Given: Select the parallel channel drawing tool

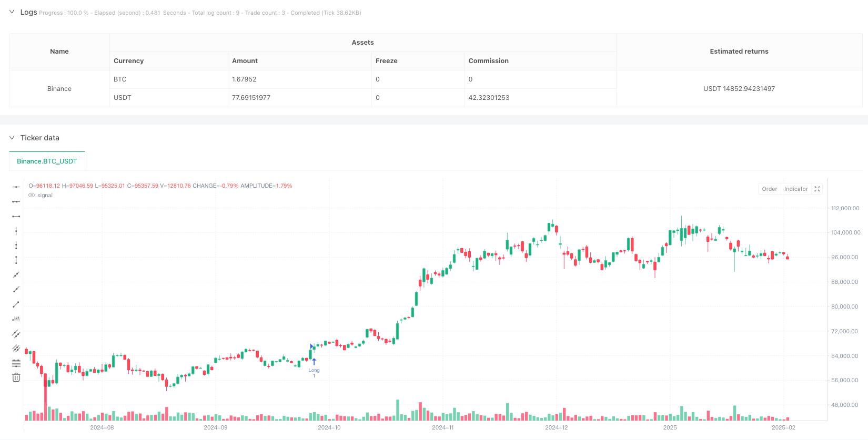Looking at the screenshot, I should pos(16,333).
